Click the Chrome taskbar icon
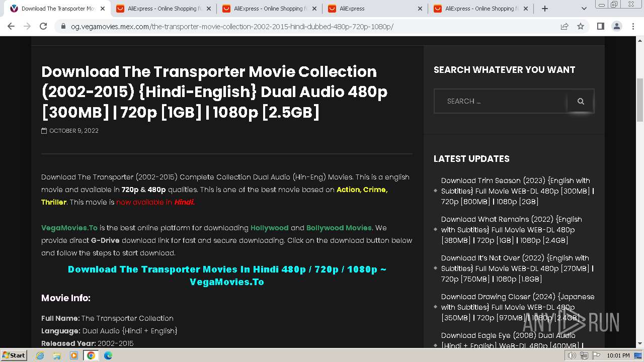644x362 pixels. point(91,355)
